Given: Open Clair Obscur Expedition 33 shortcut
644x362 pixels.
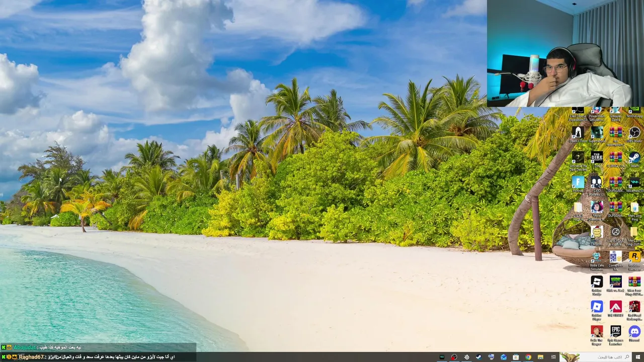Looking at the screenshot, I should coord(578,114).
